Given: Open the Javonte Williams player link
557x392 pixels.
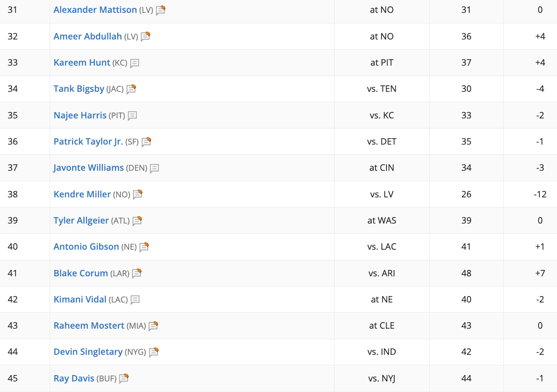Looking at the screenshot, I should (x=89, y=168).
